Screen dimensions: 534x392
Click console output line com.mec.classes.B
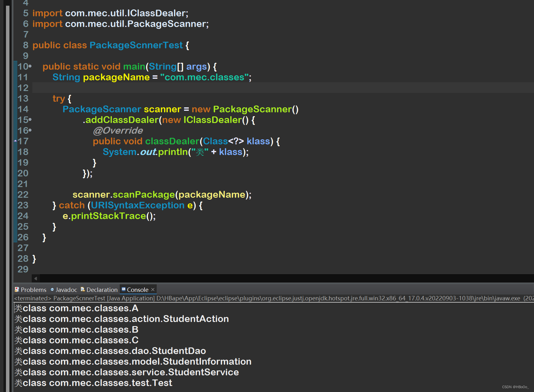(x=76, y=330)
